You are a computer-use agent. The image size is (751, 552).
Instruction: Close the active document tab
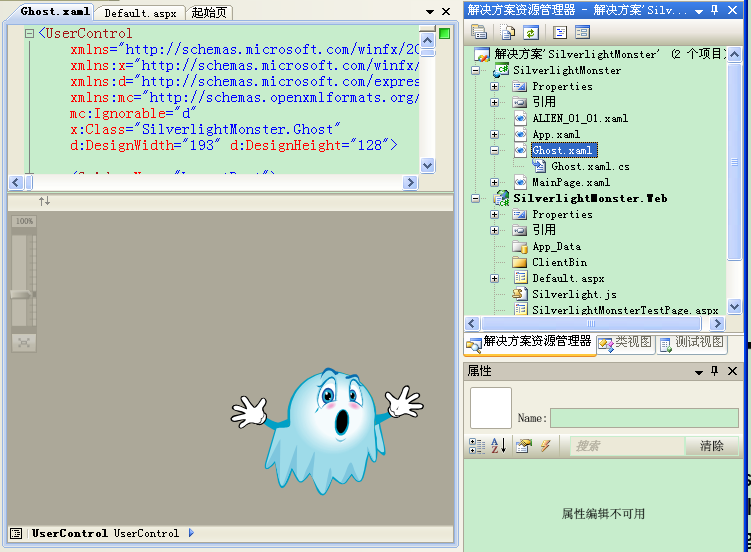click(x=446, y=11)
